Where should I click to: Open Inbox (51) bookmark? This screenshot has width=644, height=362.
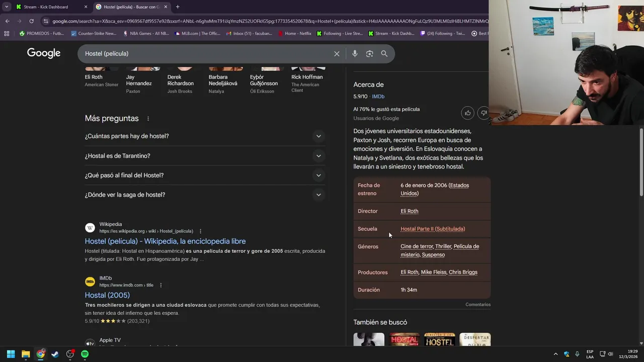click(x=249, y=34)
